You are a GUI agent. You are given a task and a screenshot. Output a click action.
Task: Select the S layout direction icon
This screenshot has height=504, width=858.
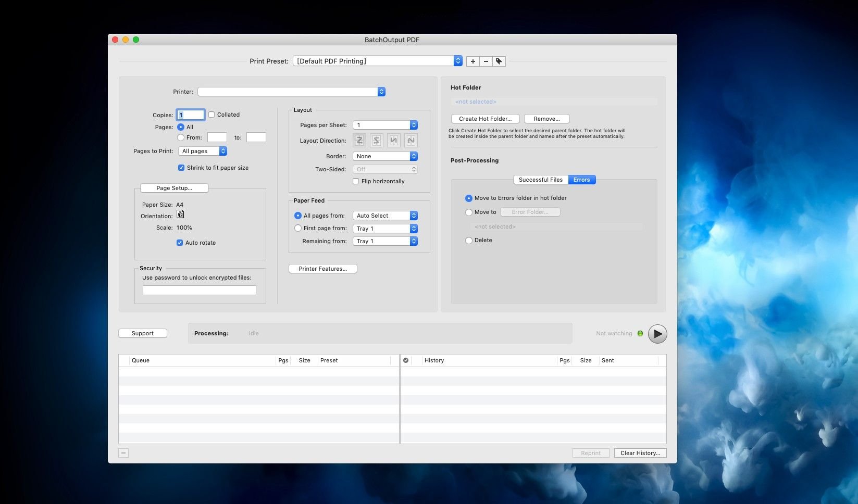coord(377,140)
